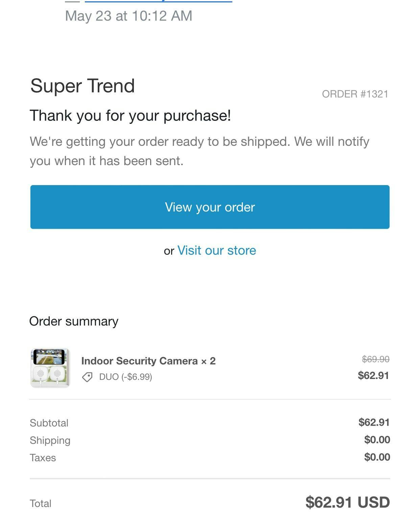
Task: Click the May 23 at 10:12 AM timestamp
Action: tap(129, 16)
